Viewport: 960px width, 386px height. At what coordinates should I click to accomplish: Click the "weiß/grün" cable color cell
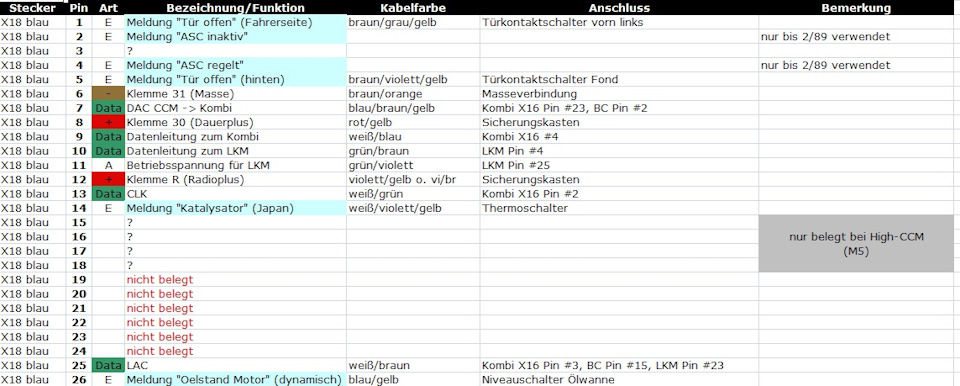click(x=413, y=194)
